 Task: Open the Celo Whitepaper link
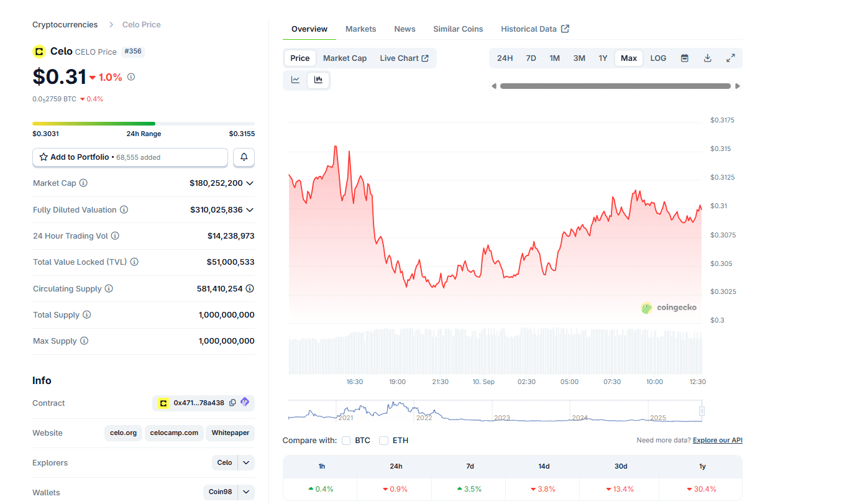tap(230, 433)
